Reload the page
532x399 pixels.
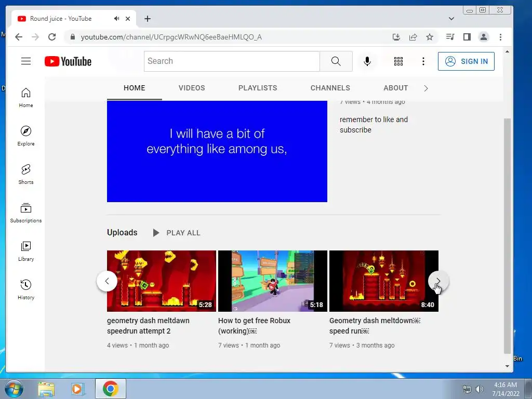tap(52, 37)
